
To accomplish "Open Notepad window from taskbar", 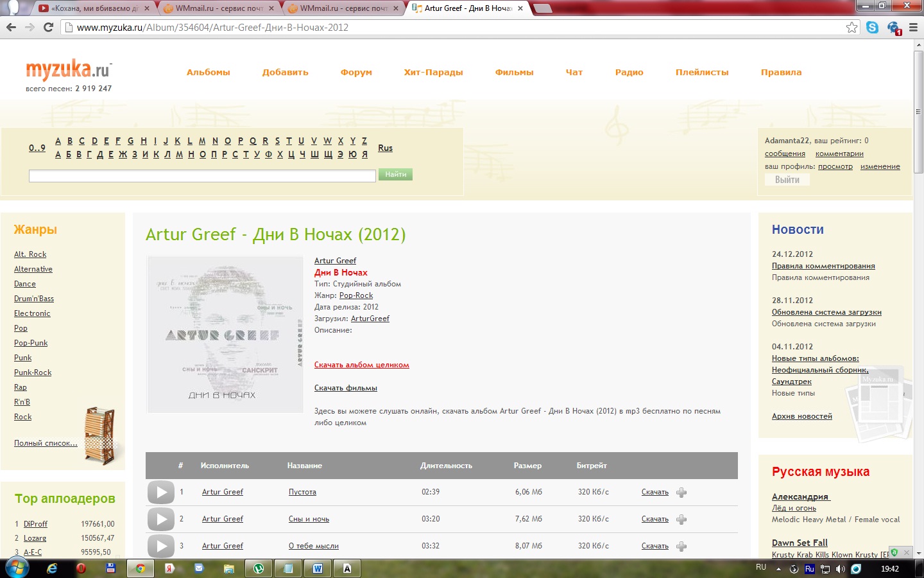I will 288,568.
